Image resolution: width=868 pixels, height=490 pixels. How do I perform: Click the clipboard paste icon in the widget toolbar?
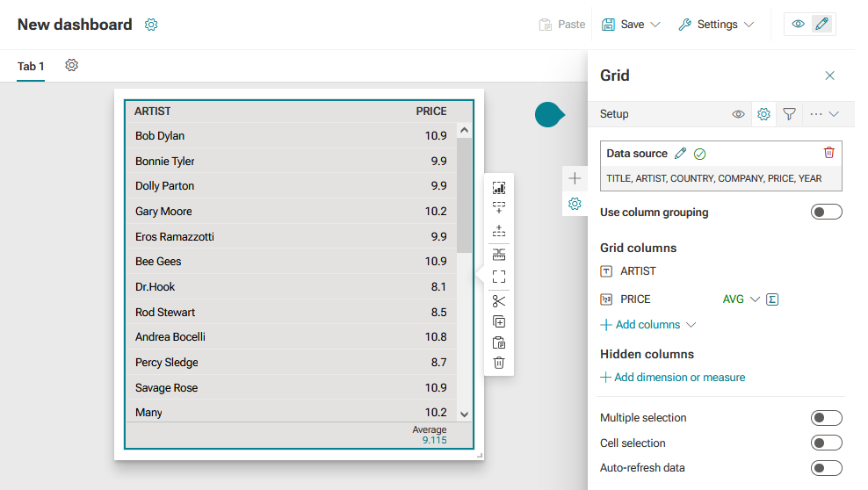click(x=499, y=342)
